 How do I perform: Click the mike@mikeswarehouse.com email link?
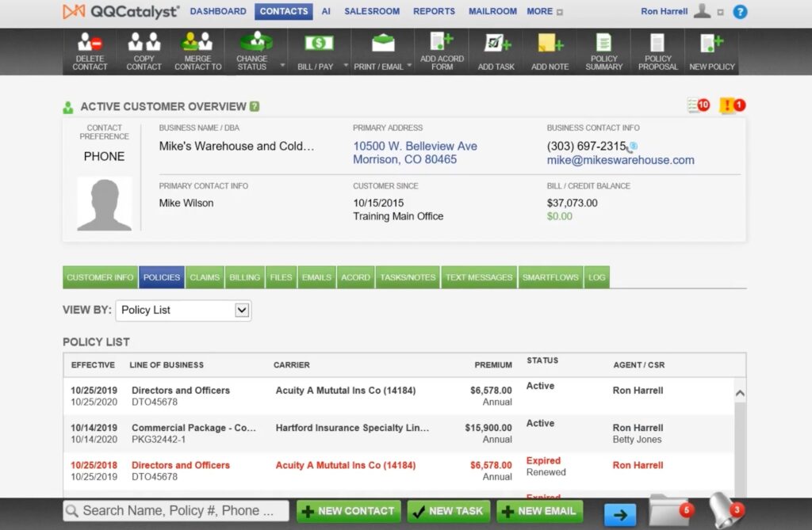(x=620, y=161)
